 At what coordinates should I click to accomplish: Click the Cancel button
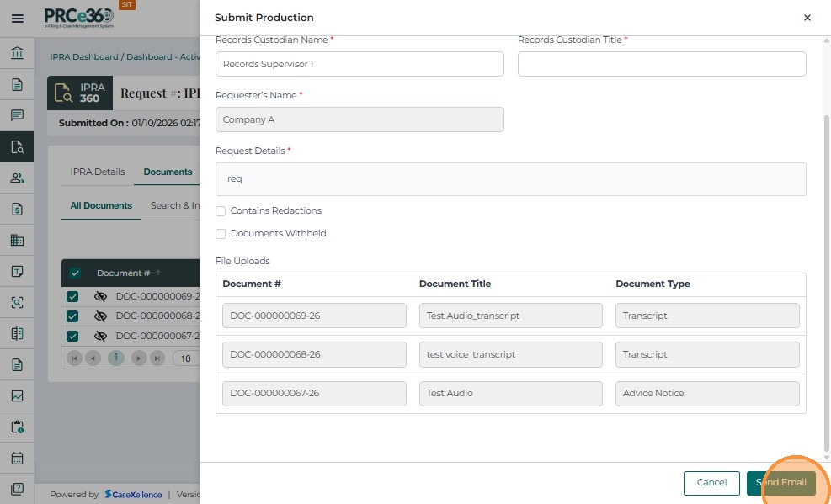pyautogui.click(x=711, y=483)
